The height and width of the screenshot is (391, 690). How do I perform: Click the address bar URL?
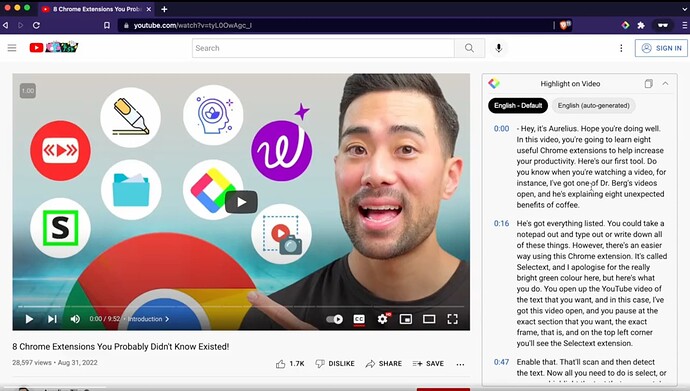click(193, 26)
